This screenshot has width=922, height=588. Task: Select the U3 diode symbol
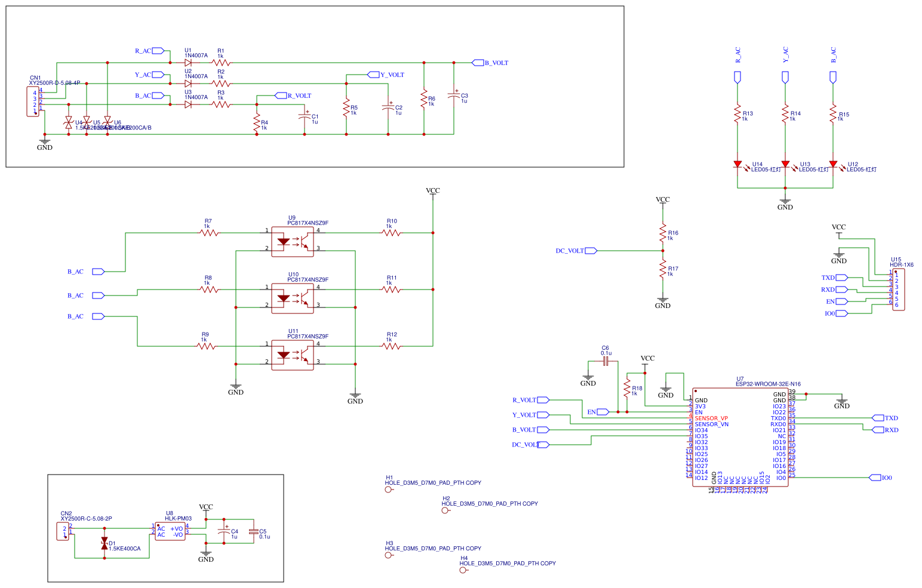(x=188, y=104)
